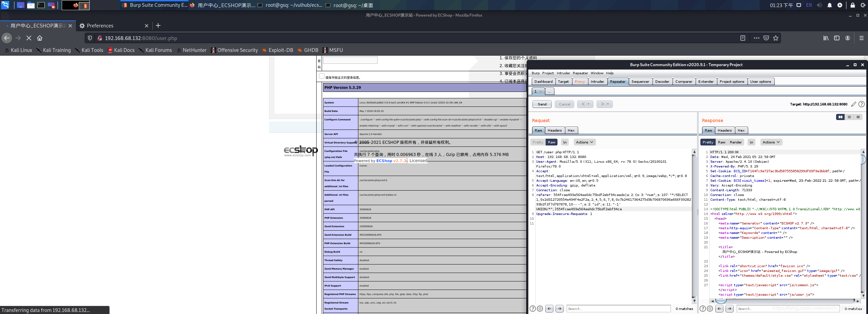Open response Hex tab

(x=741, y=130)
